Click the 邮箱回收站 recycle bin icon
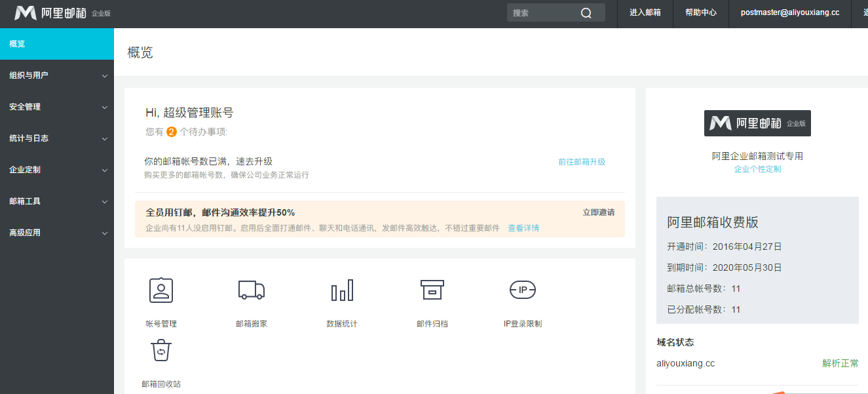This screenshot has width=868, height=394. click(x=160, y=351)
